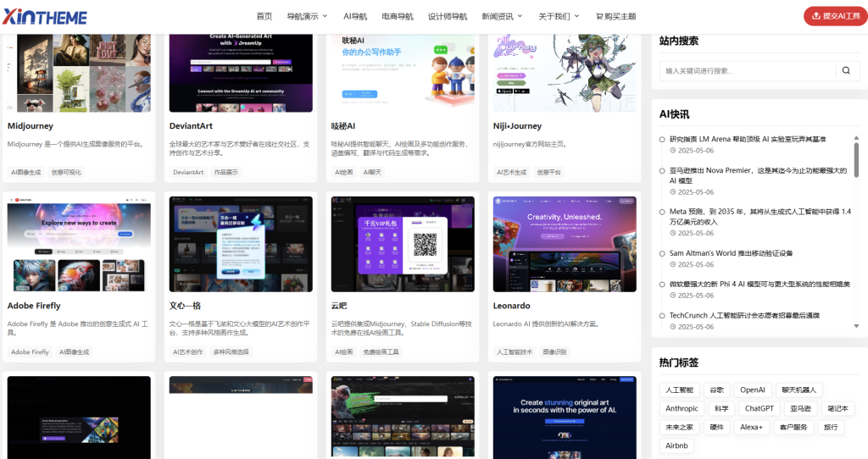Click the 吱秘AI title link

tap(343, 126)
